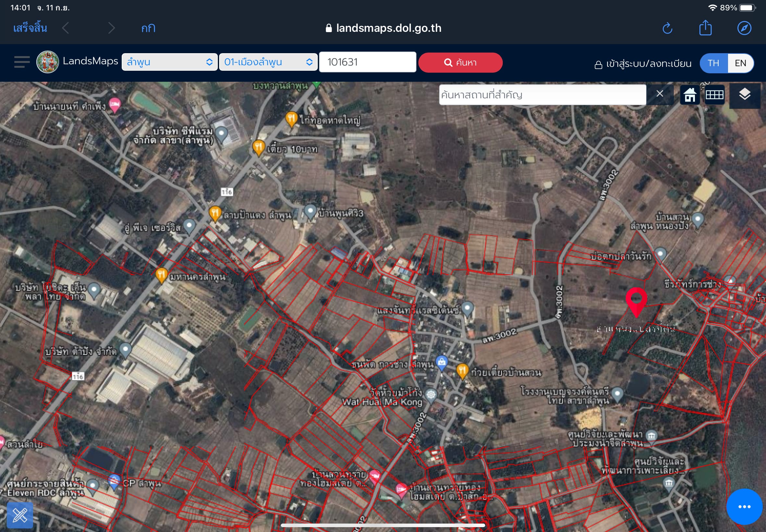Open the blue three-dots floating button
Screen dimensions: 766x532
point(744,507)
